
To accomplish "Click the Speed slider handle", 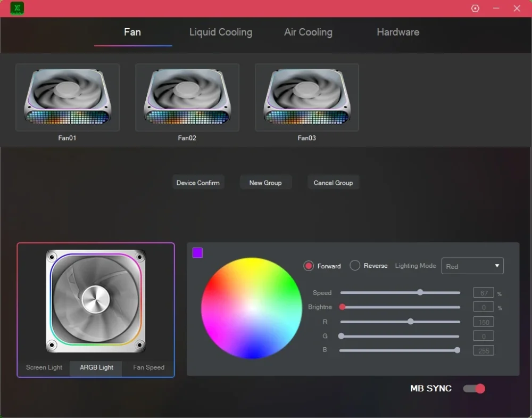I will pos(420,292).
